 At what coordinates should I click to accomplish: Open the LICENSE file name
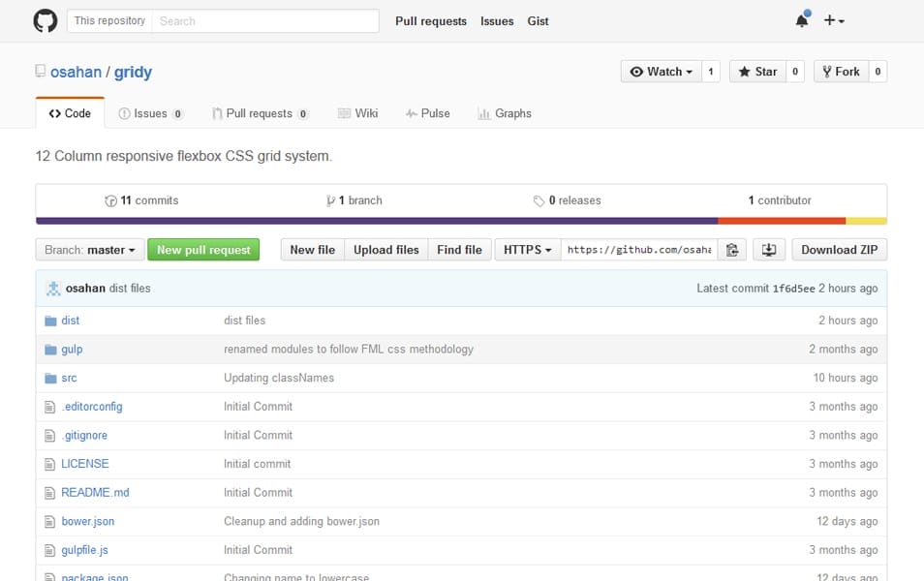pyautogui.click(x=85, y=464)
